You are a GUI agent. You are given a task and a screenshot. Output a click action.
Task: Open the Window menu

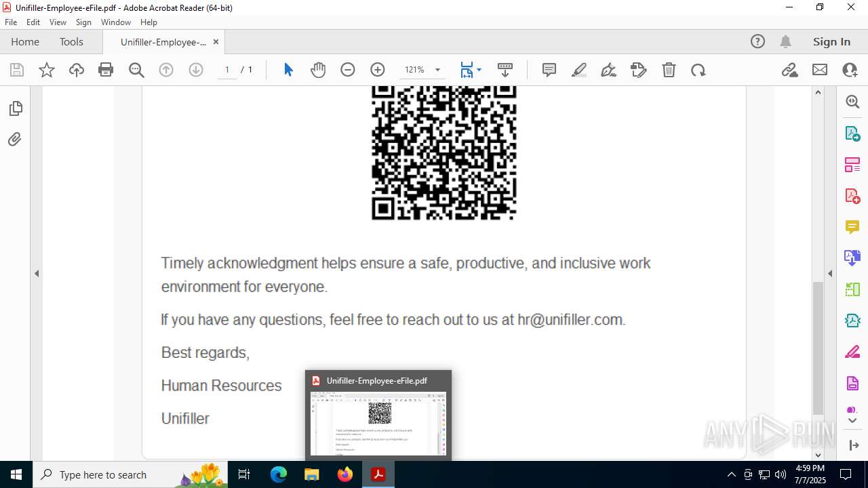(116, 22)
